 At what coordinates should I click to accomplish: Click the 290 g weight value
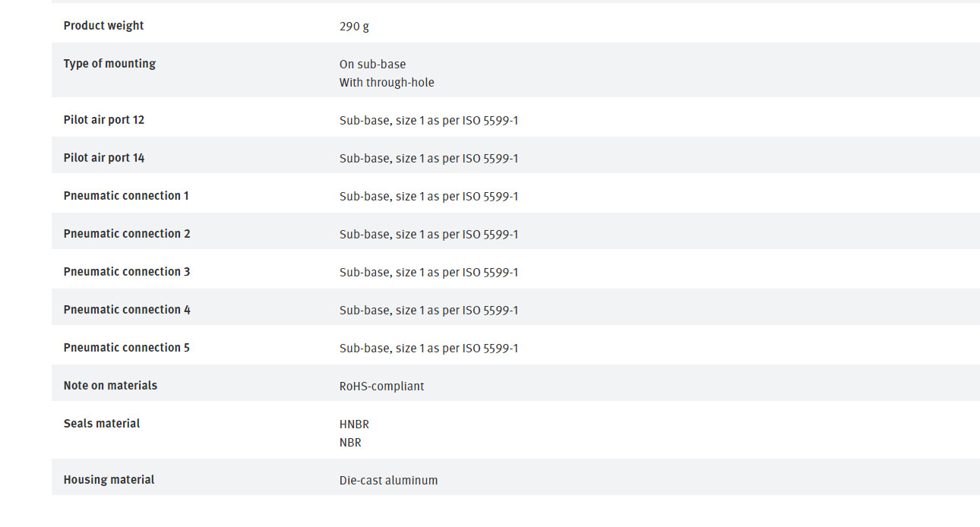pyautogui.click(x=354, y=27)
